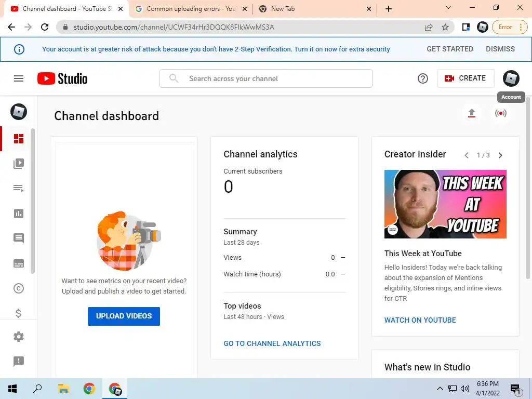The height and width of the screenshot is (399, 532).
Task: Open the channel avatar in the sidebar
Action: click(19, 112)
